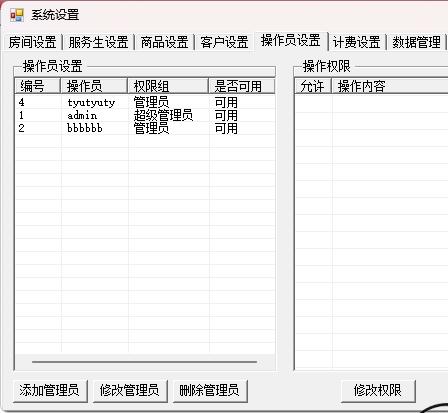Click the 操作内容 column header
This screenshot has width=448, height=413.
tap(390, 86)
